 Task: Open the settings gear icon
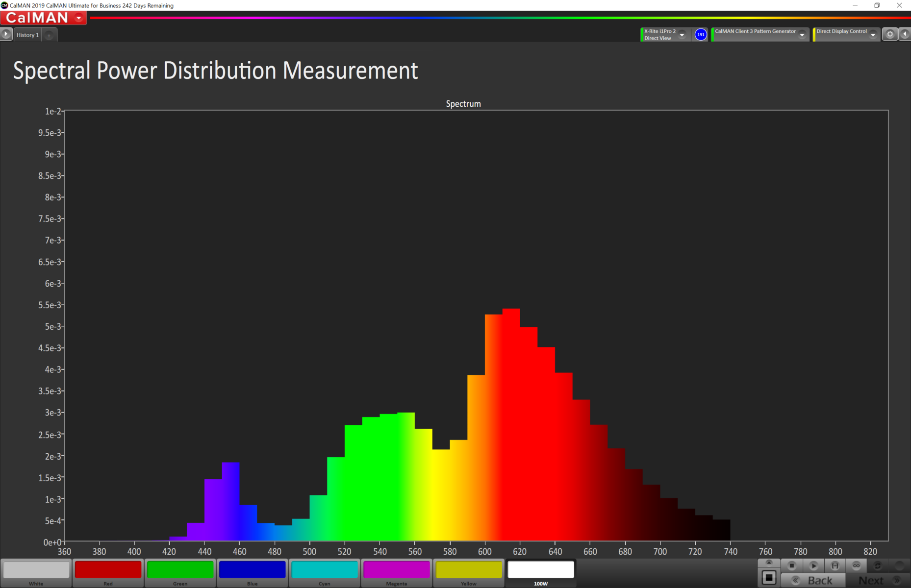pos(890,34)
